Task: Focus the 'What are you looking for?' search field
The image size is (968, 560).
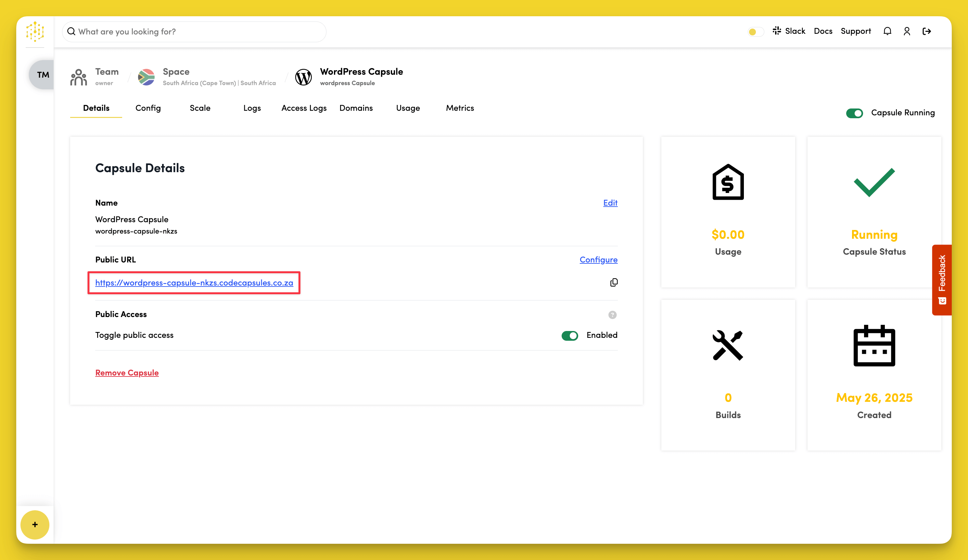Action: point(194,32)
